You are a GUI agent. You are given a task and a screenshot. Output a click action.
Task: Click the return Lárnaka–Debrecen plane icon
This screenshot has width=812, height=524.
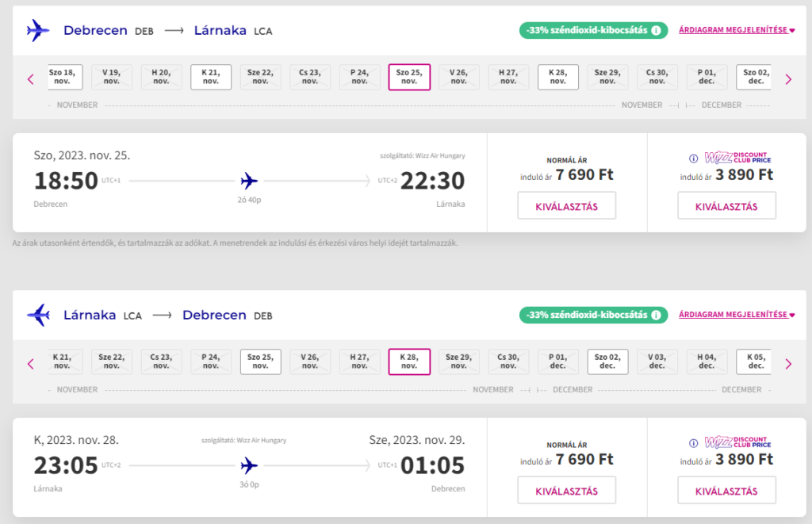click(37, 316)
